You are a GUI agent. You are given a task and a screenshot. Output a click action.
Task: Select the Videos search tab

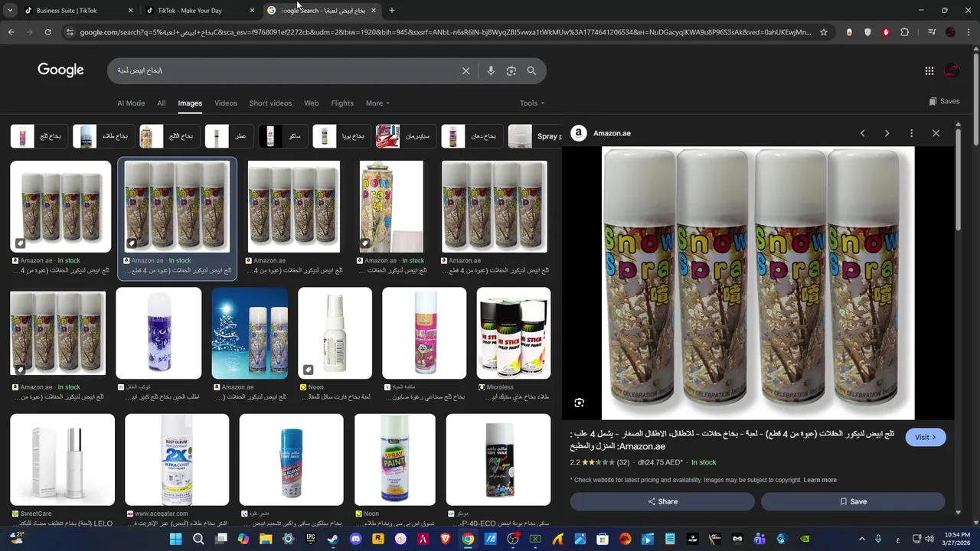coord(225,103)
